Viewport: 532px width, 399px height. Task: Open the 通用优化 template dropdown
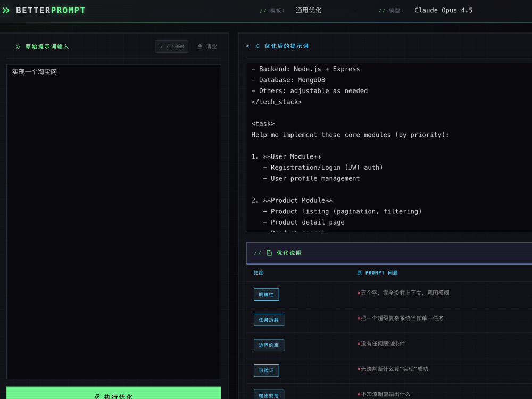[x=308, y=11]
